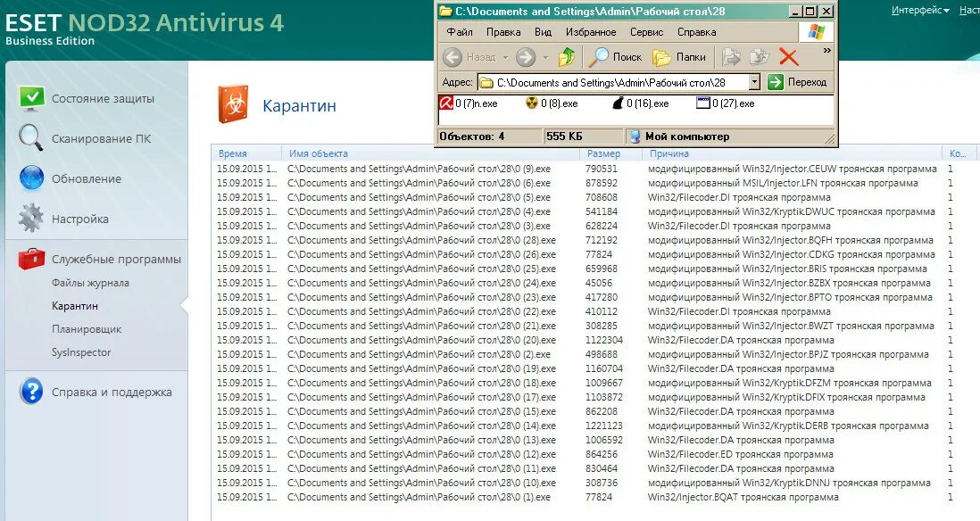Viewport: 980px width, 521px height.
Task: Click Win32/Kryptik.DNNJ reason cell
Action: coord(789,483)
